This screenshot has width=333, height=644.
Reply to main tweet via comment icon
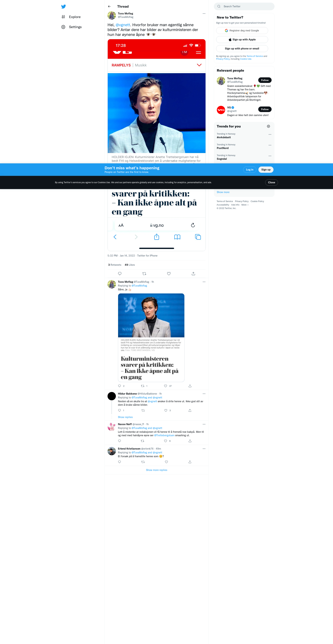120,274
